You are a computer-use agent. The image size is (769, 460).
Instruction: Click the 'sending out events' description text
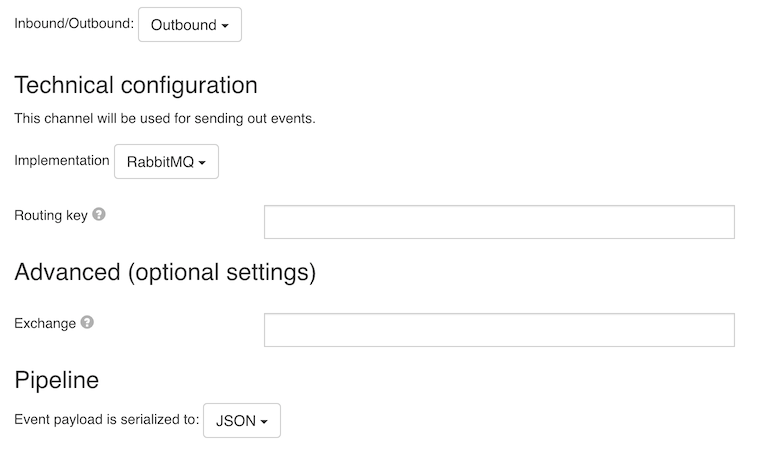253,118
